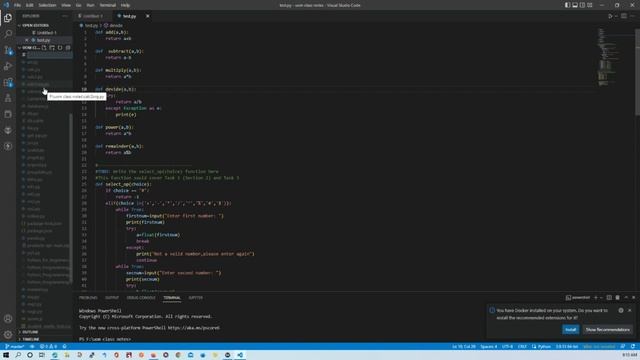Screen dimensions: 640x360
Task: Open the Terminal menu
Action: [x=108, y=5]
